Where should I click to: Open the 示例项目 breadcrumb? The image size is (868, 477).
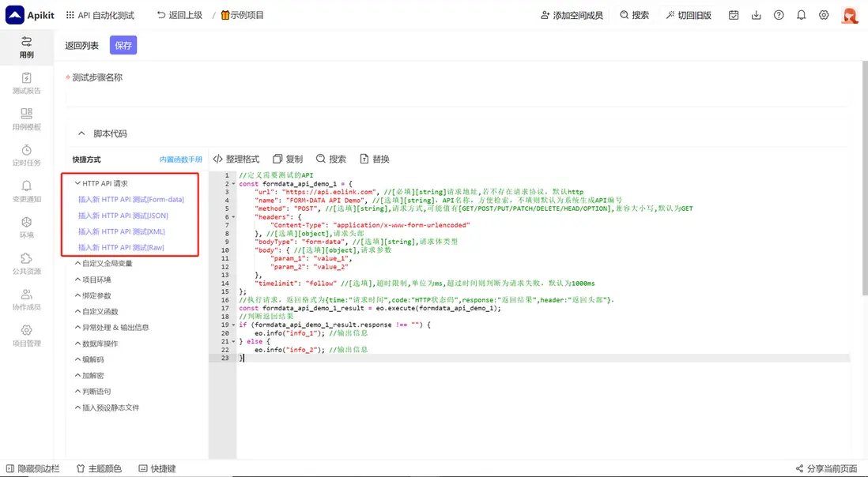(243, 15)
